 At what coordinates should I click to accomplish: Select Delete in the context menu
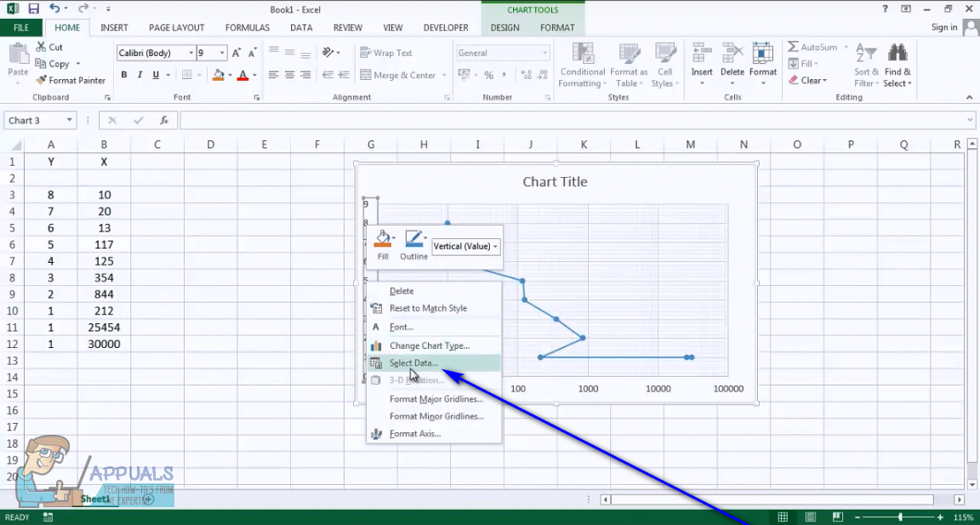tap(435, 291)
